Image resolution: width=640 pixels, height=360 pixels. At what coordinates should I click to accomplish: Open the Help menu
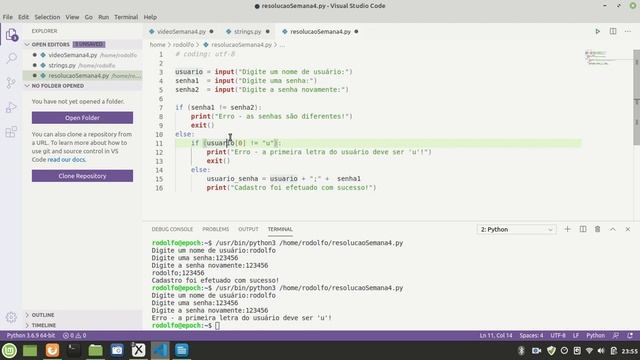(150, 17)
